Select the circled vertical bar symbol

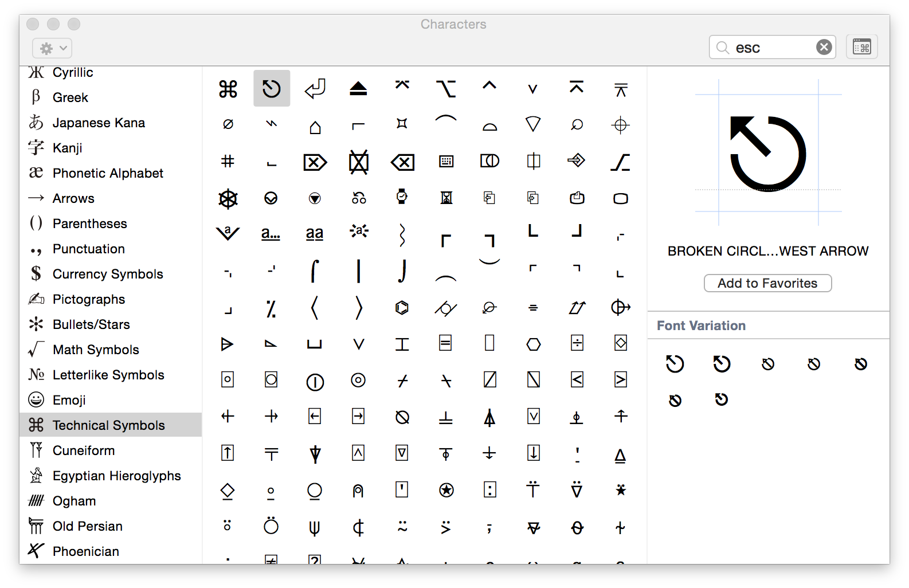pos(315,382)
